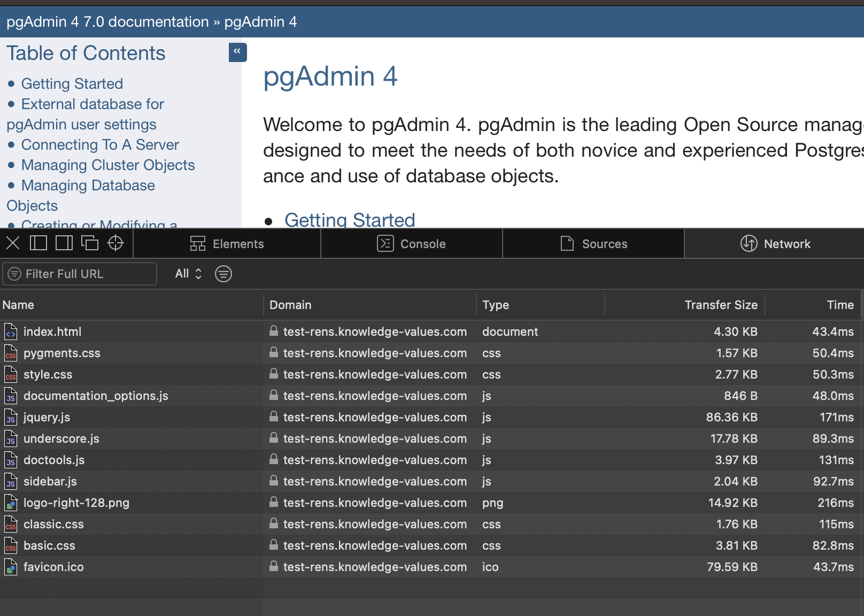864x616 pixels.
Task: Select the element selection crosshair tool
Action: tap(115, 243)
